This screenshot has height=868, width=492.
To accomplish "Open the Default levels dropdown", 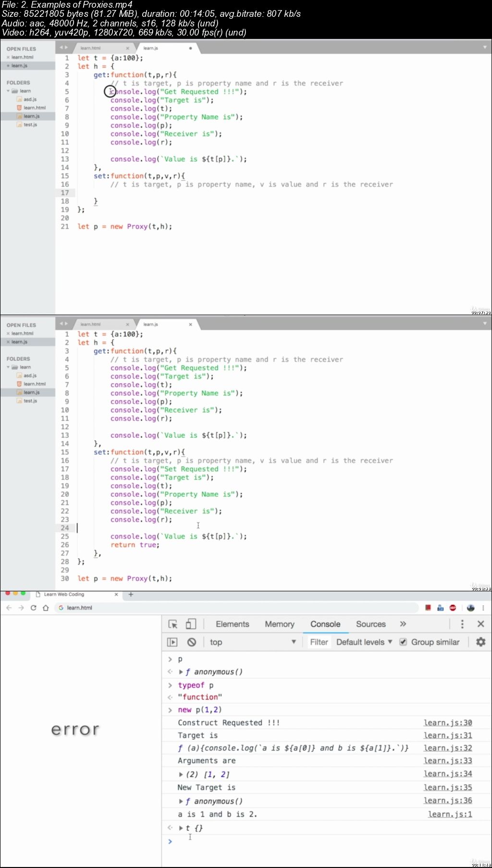I will tap(364, 642).
